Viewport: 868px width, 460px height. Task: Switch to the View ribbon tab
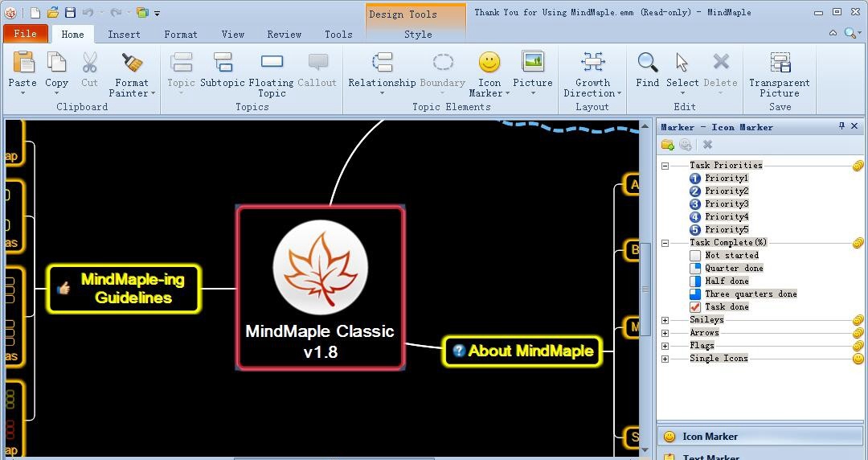232,35
